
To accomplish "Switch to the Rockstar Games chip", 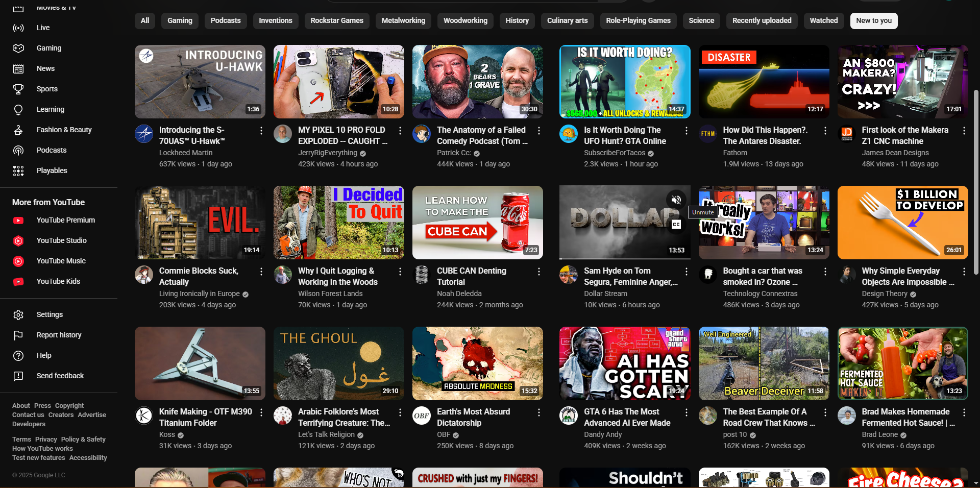I will pos(337,21).
